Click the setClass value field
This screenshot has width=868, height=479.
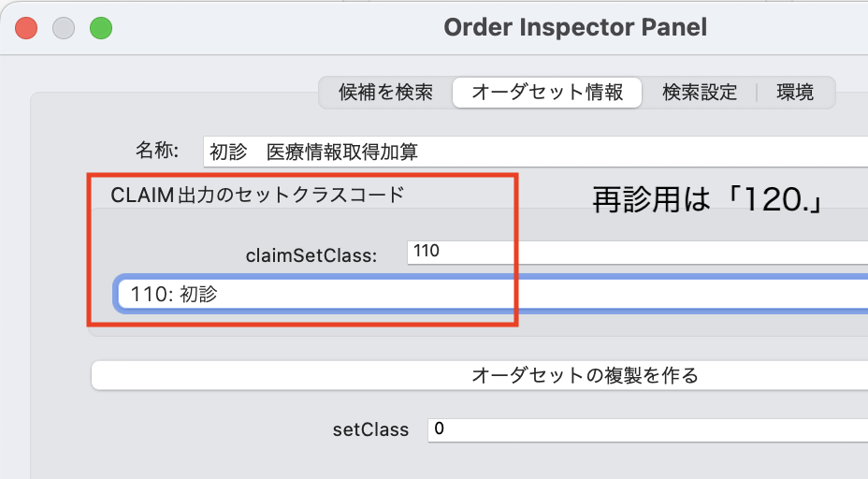pyautogui.click(x=647, y=429)
